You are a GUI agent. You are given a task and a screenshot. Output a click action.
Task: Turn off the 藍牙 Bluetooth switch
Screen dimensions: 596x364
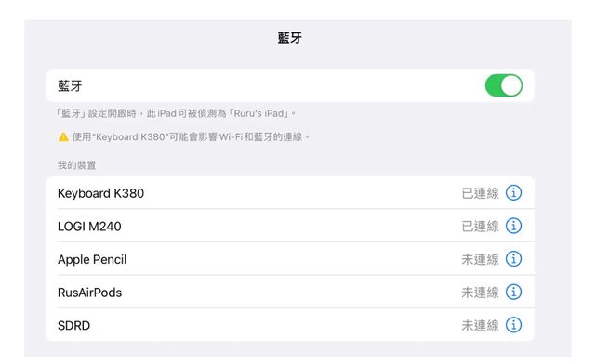point(504,85)
